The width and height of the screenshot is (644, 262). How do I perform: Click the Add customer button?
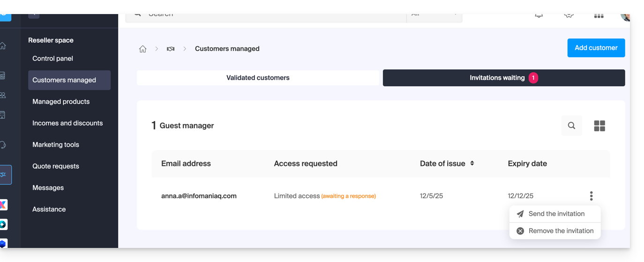(x=596, y=48)
